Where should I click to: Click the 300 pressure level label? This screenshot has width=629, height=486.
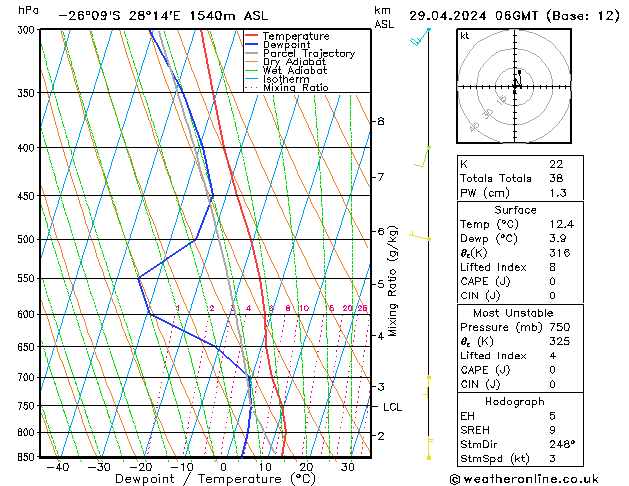point(28,30)
